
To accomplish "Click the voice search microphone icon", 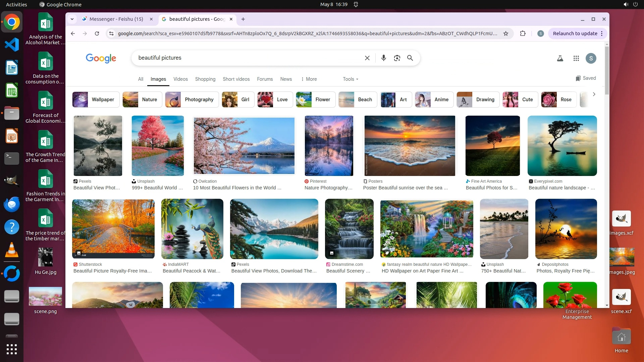I will click(384, 58).
